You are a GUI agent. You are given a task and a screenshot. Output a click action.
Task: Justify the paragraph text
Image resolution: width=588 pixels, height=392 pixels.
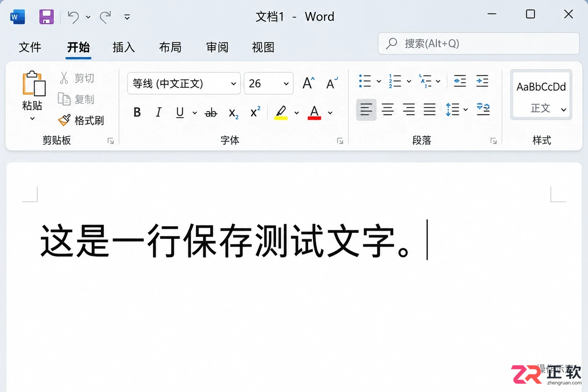(x=430, y=109)
